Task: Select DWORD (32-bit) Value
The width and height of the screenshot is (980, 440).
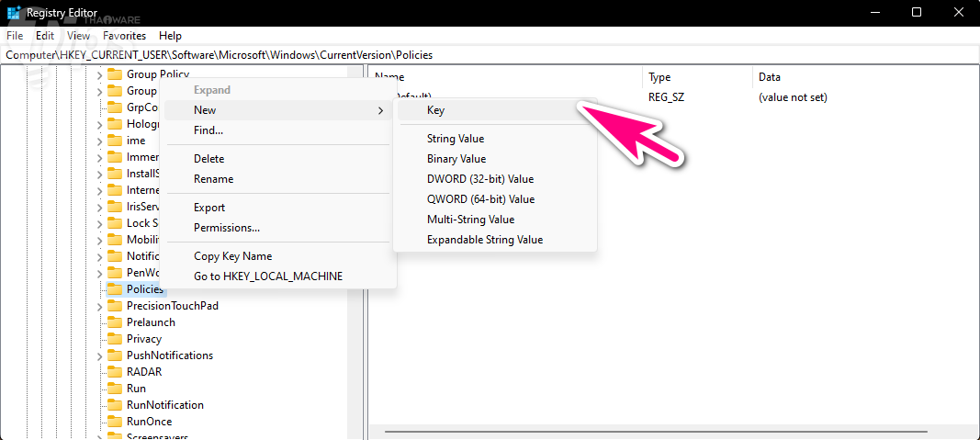Action: [495, 179]
